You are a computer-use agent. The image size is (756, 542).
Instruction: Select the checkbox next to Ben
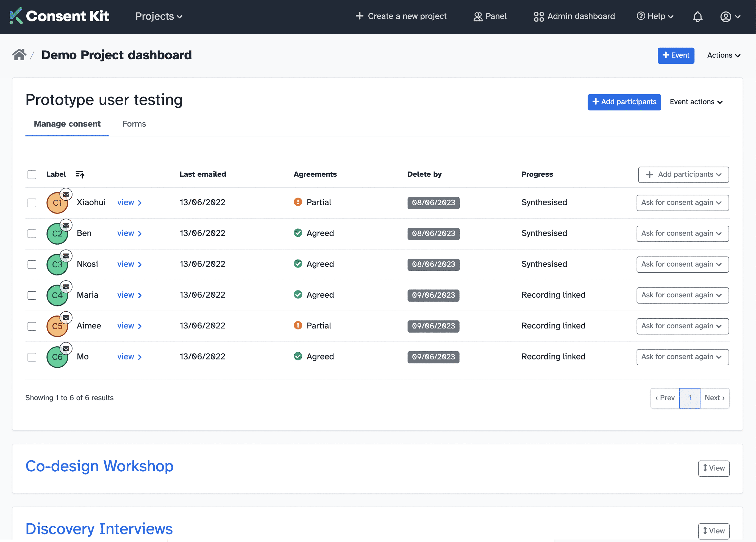[x=32, y=233]
